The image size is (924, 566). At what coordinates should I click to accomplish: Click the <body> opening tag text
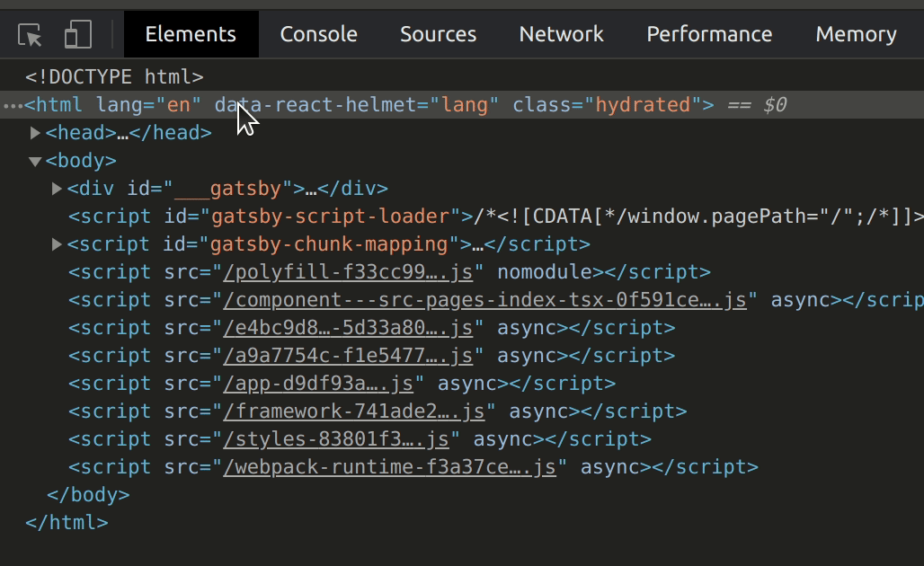pyautogui.click(x=81, y=161)
